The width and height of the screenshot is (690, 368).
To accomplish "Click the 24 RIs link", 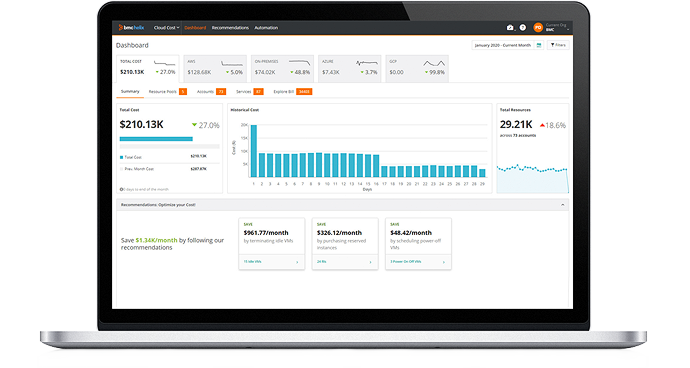I will pos(321,261).
